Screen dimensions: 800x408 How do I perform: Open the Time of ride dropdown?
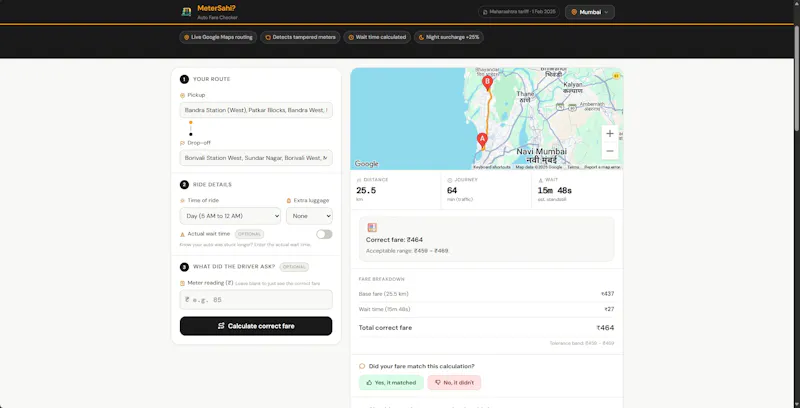tap(230, 216)
